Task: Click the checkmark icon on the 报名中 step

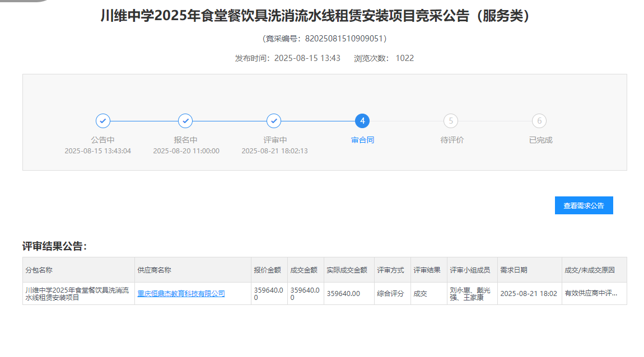Action: click(x=185, y=120)
